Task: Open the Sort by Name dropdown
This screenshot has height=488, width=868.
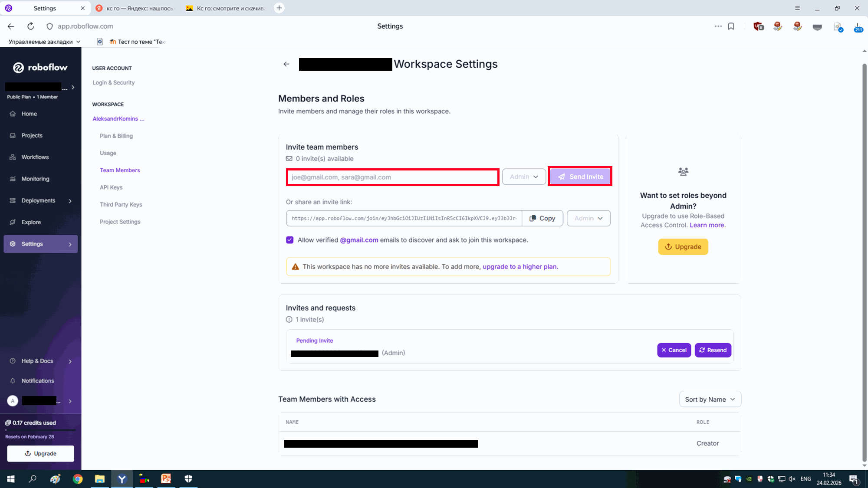Action: pyautogui.click(x=710, y=400)
